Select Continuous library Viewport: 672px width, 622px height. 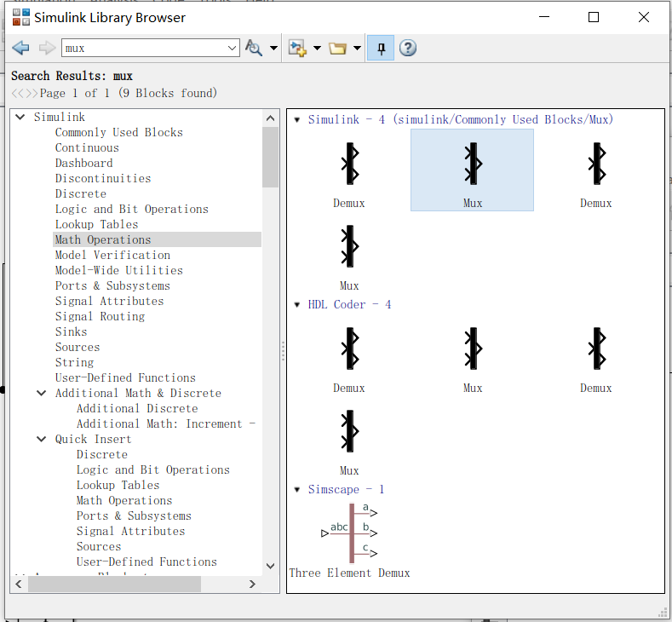tap(87, 148)
